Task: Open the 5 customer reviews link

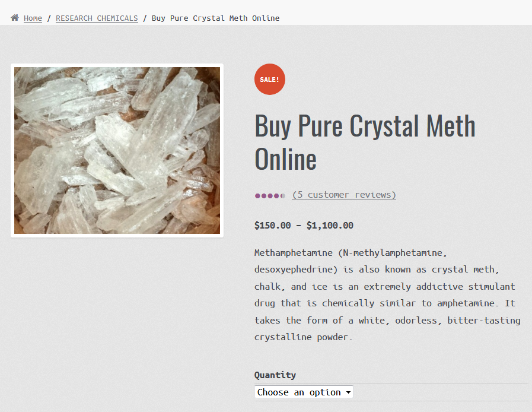Action: pos(344,195)
